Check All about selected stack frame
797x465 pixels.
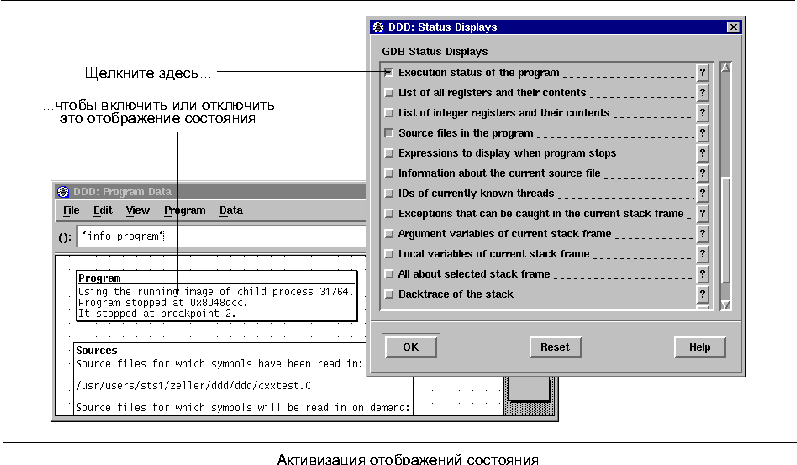[389, 274]
